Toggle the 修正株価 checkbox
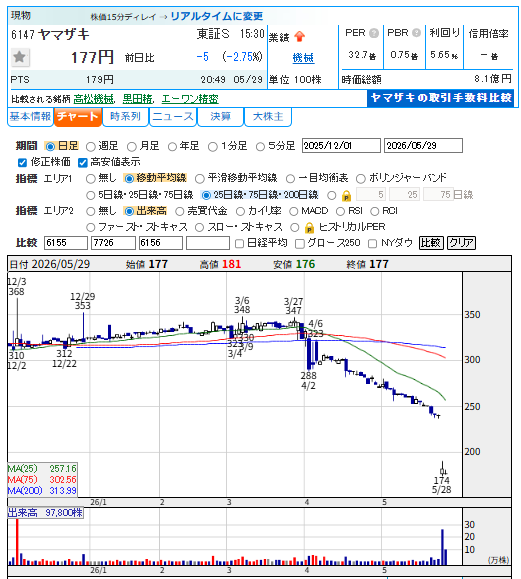 22,162
